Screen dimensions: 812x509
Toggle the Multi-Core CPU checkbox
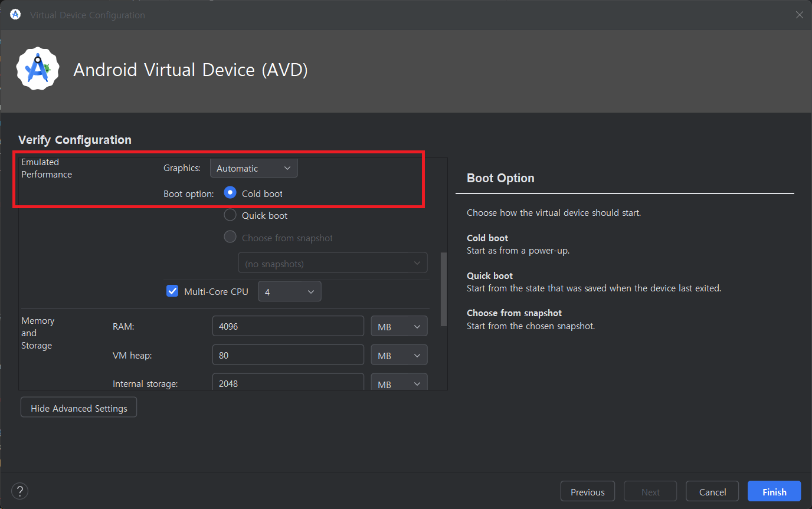click(172, 291)
